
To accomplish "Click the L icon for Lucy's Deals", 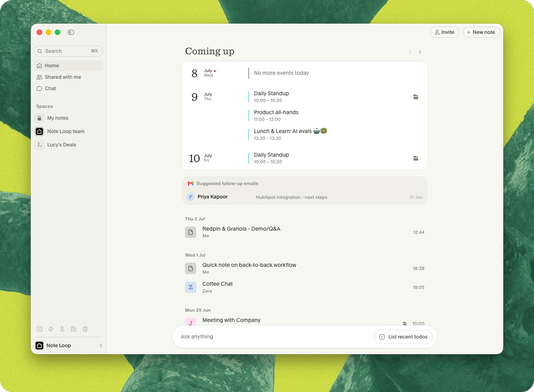I will pos(39,145).
